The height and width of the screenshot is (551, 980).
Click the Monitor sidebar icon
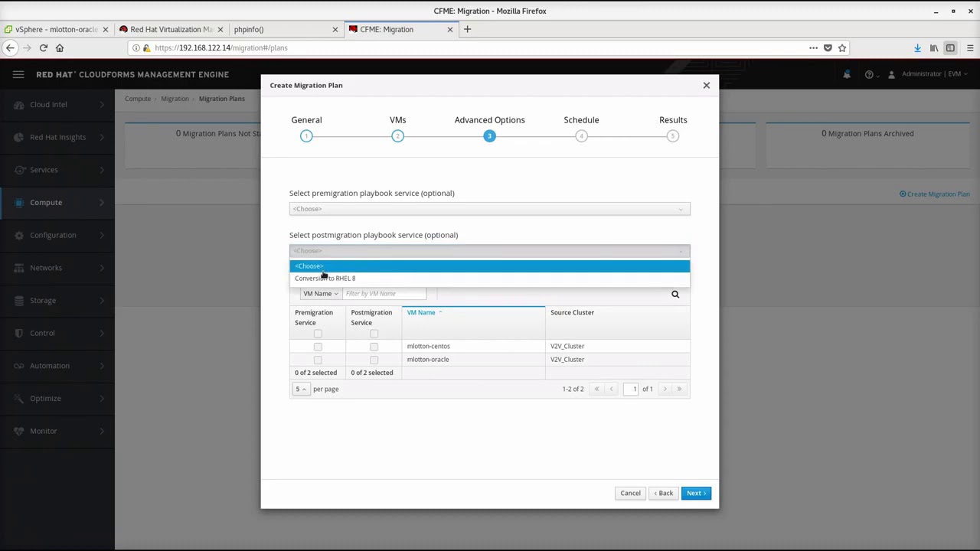[18, 431]
